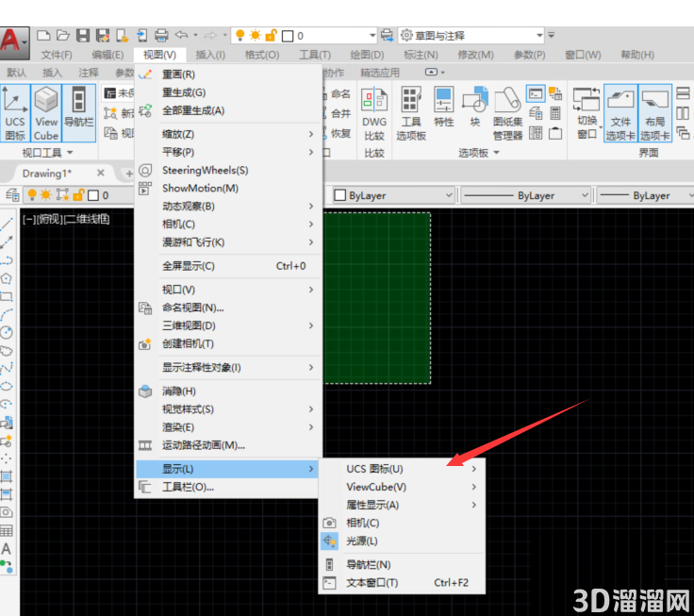Click the [-] viewport control label

coord(29,219)
